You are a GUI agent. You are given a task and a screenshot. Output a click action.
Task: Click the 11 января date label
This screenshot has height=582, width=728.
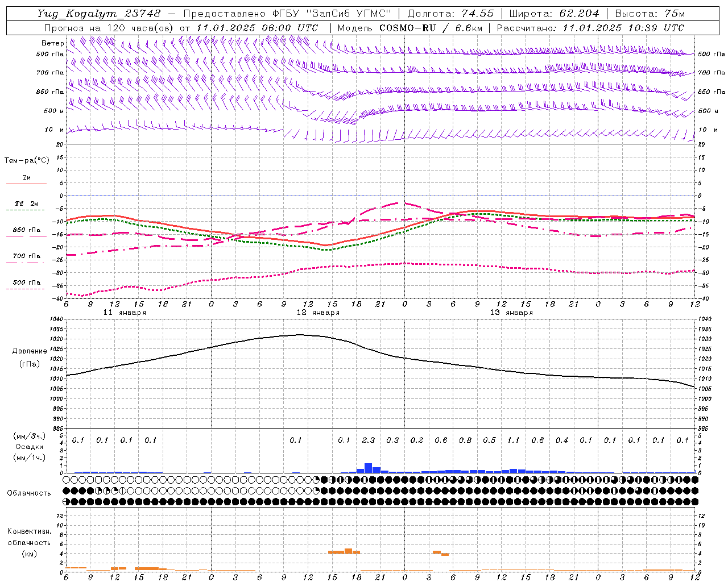(125, 313)
